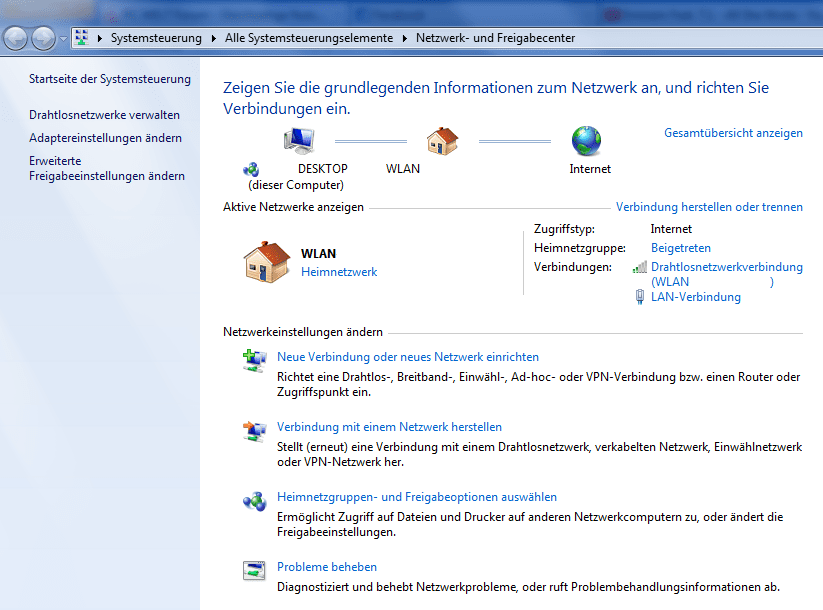823x610 pixels.
Task: Click the Aktive Netzwerke anzeigen heading
Action: [293, 207]
